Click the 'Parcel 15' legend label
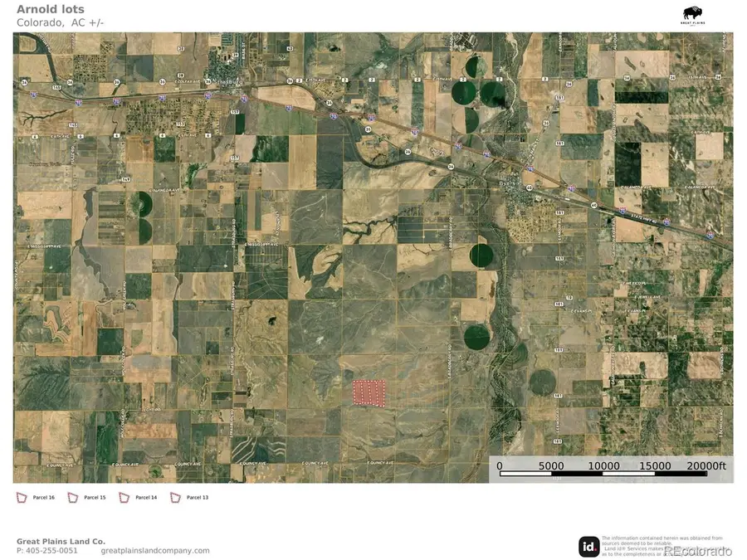The width and height of the screenshot is (747, 560). pyautogui.click(x=95, y=498)
